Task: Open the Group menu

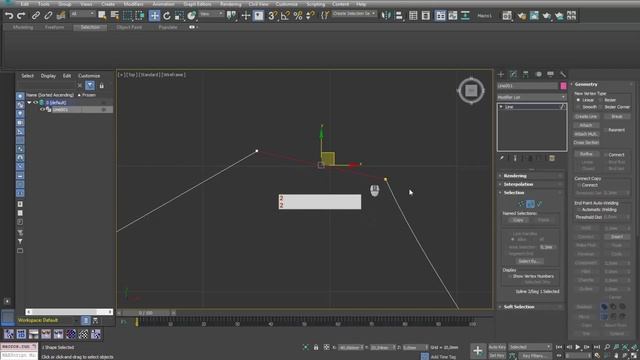Action: (64, 4)
